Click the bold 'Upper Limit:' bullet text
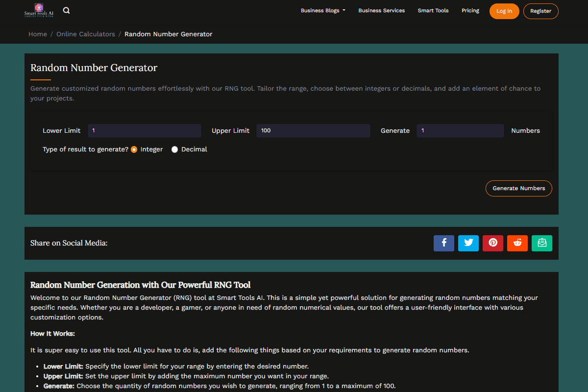588x392 pixels. pyautogui.click(x=64, y=376)
